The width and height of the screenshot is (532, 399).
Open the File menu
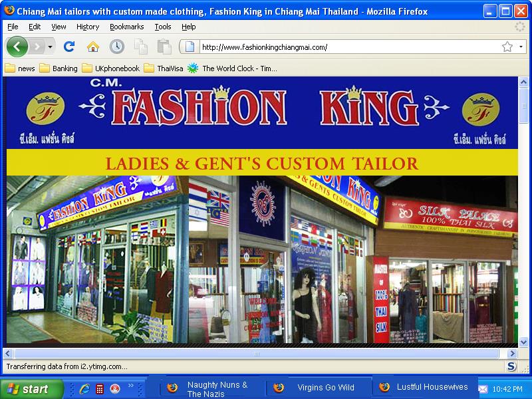click(x=13, y=27)
